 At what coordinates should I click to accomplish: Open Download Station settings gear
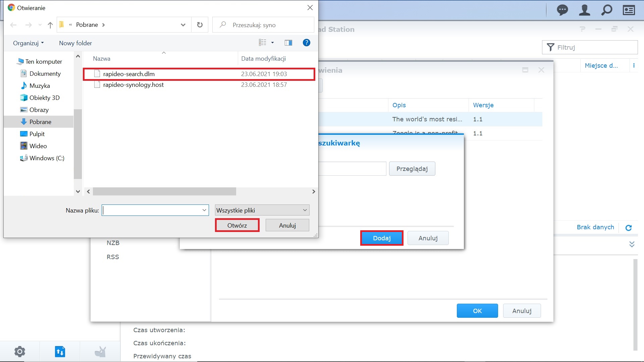[20, 352]
